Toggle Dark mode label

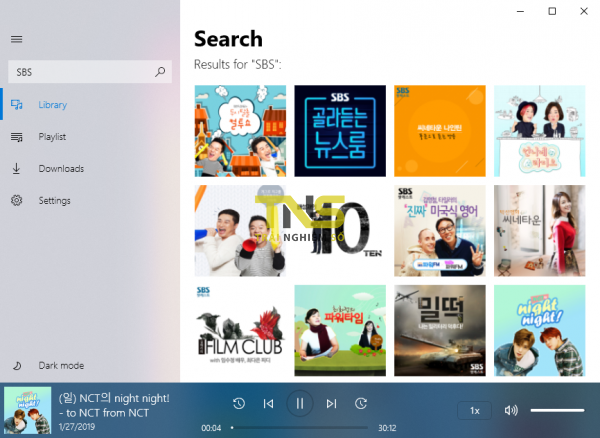61,365
